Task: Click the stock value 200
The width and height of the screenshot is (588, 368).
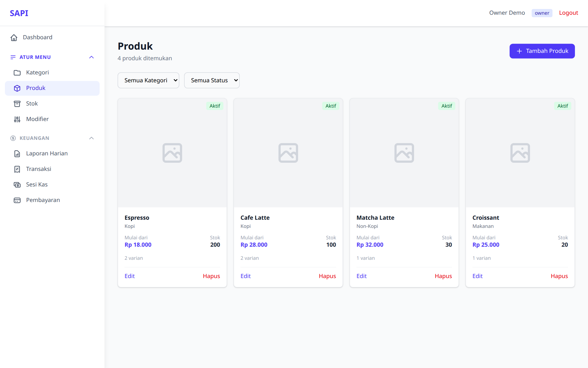Action: 215,245
